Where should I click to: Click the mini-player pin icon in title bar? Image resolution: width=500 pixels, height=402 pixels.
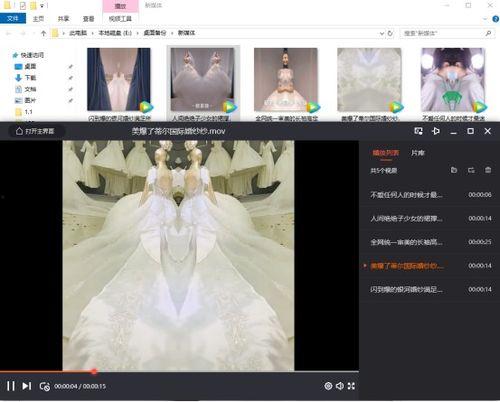coord(436,131)
